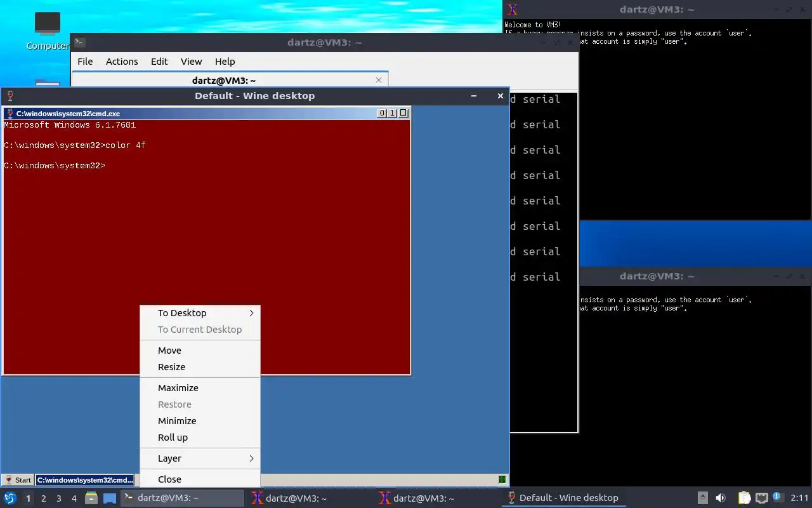Viewport: 812px width, 508px height.
Task: Choose Move from the window context menu
Action: (x=200, y=351)
